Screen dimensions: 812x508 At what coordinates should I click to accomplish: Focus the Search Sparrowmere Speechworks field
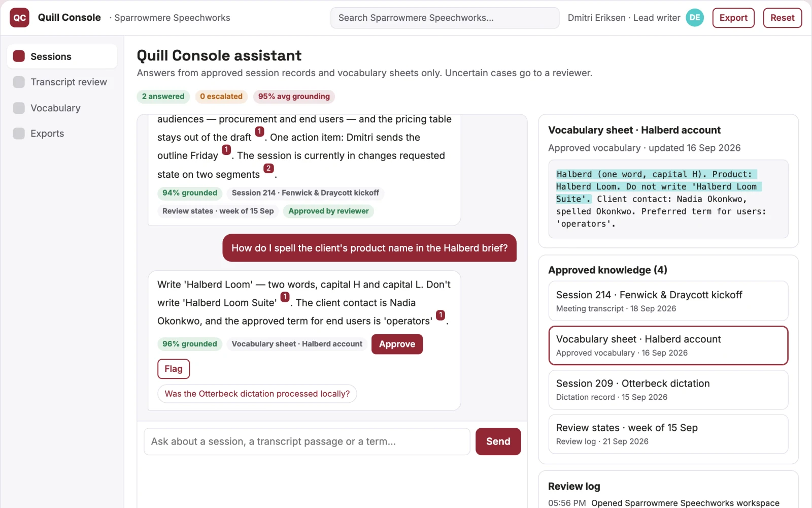click(445, 18)
